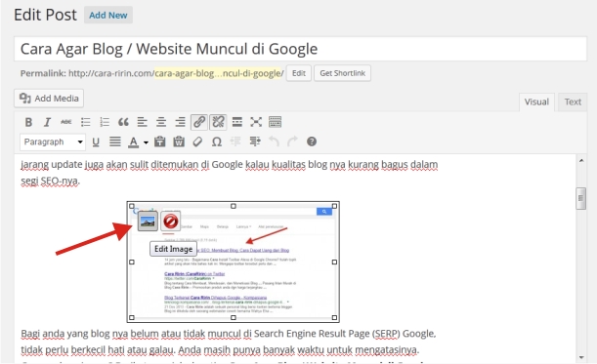The height and width of the screenshot is (364, 597).
Task: Apply blockquote formatting
Action: 123,122
